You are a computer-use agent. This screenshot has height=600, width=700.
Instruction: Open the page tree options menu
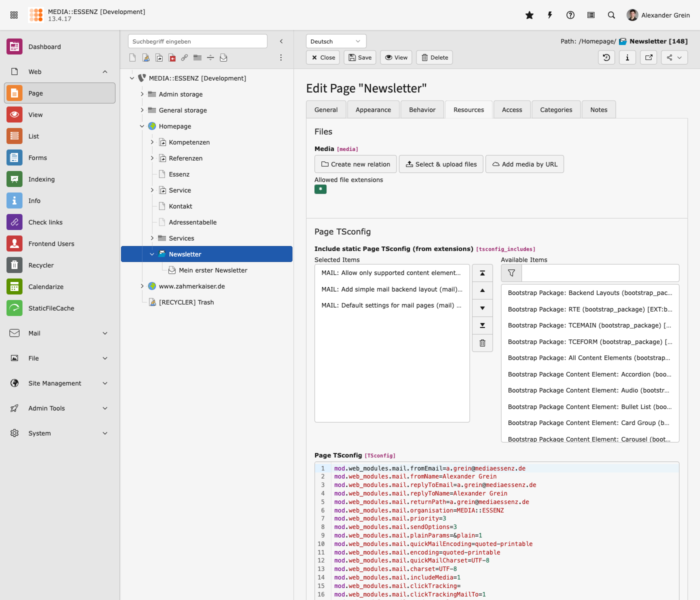click(x=281, y=57)
